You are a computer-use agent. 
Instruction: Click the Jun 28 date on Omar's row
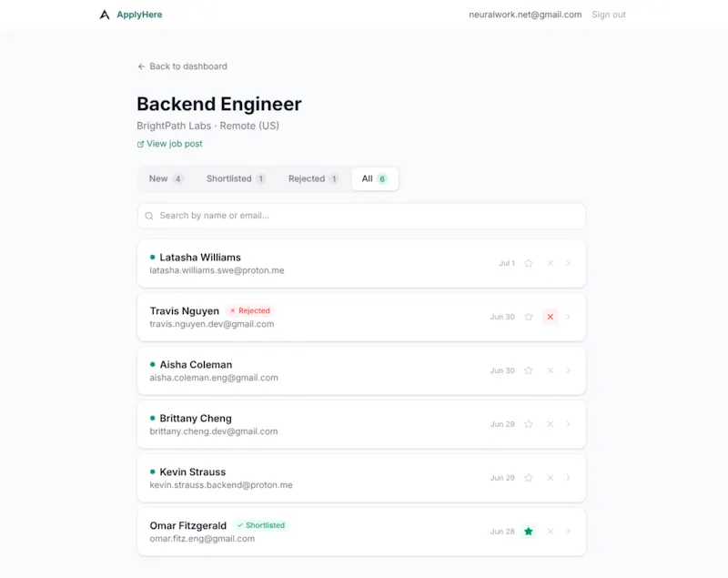point(502,532)
